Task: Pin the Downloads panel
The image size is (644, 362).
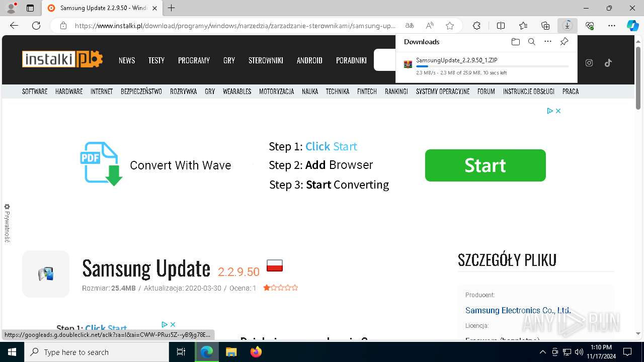Action: click(564, 42)
